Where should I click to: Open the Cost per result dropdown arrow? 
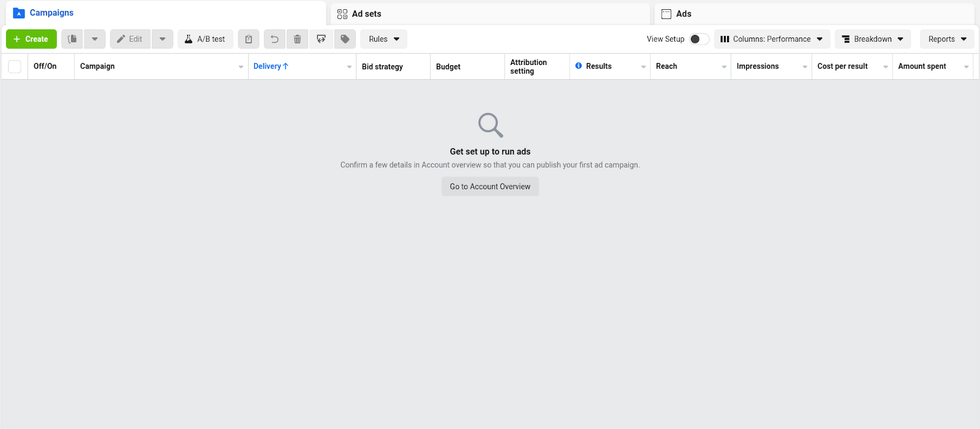pyautogui.click(x=886, y=67)
